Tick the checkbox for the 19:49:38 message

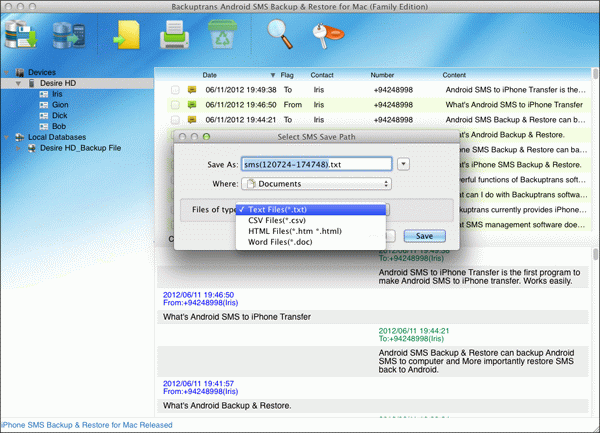175,90
